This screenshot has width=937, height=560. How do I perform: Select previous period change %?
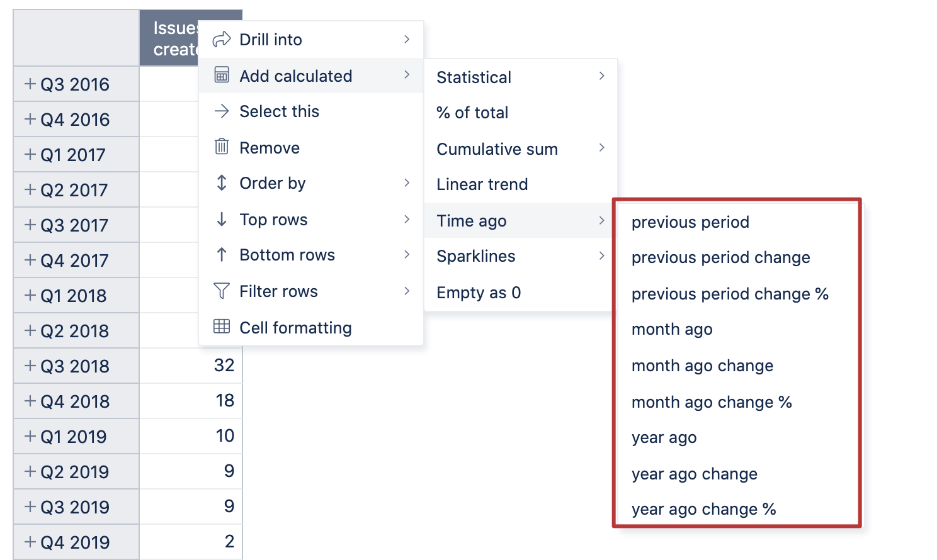[730, 294]
